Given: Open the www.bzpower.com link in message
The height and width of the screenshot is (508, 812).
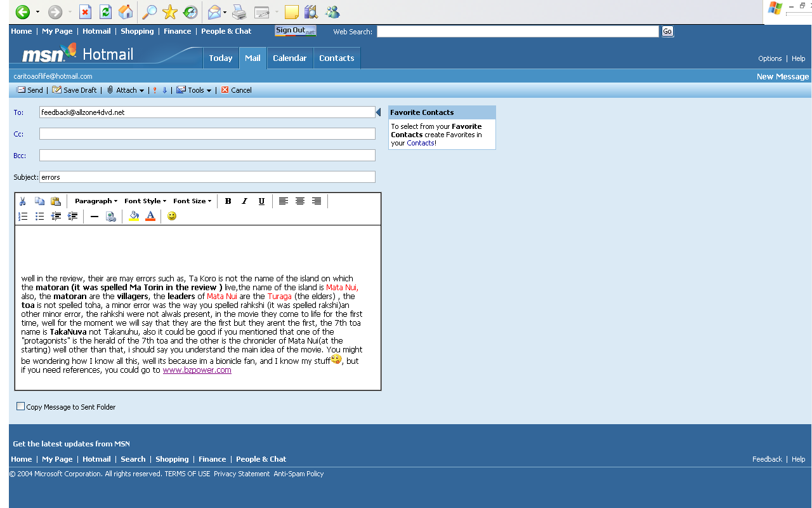Looking at the screenshot, I should point(197,370).
